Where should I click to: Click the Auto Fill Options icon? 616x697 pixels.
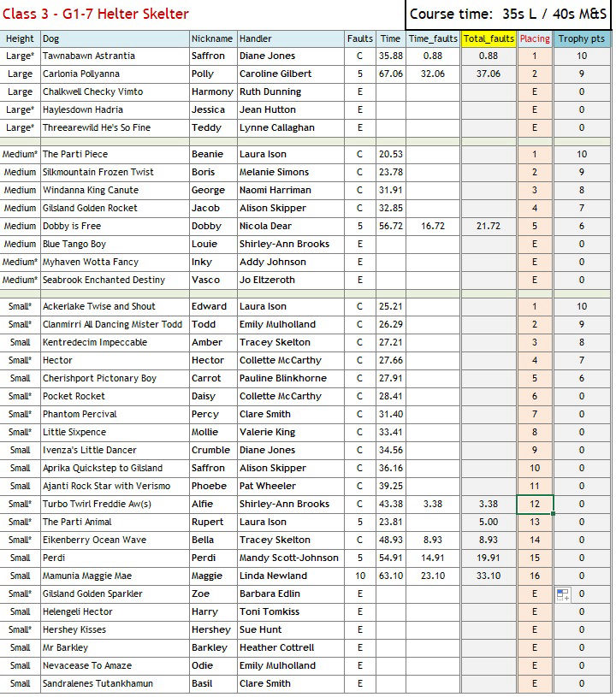point(563,594)
